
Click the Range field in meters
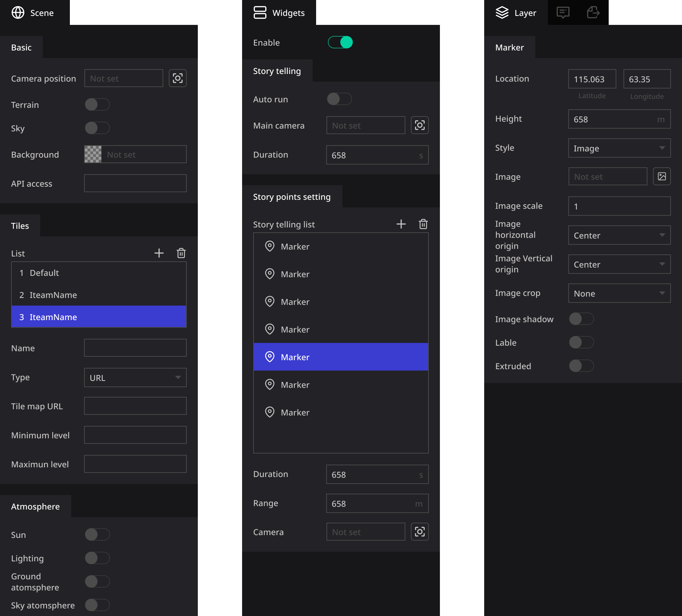[x=378, y=503]
